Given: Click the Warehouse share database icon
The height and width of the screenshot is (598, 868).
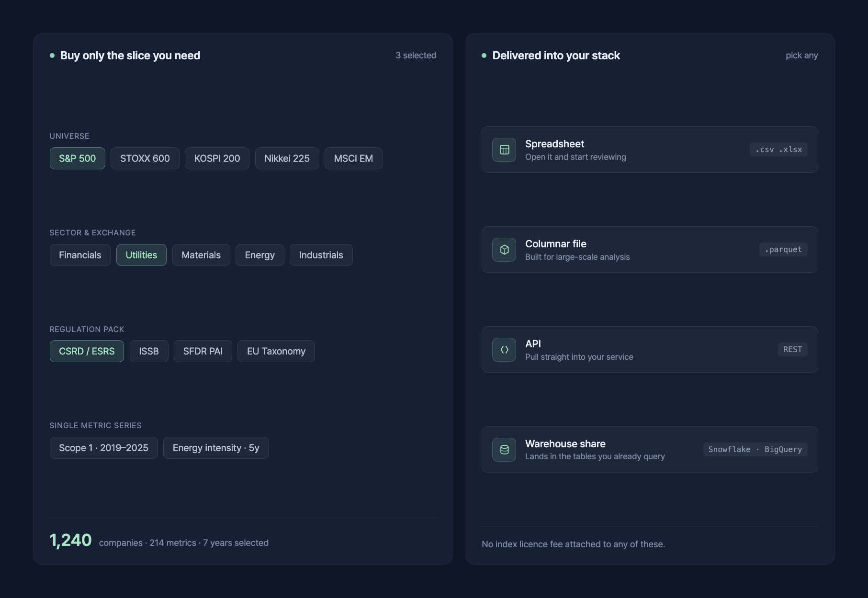Looking at the screenshot, I should coord(504,450).
